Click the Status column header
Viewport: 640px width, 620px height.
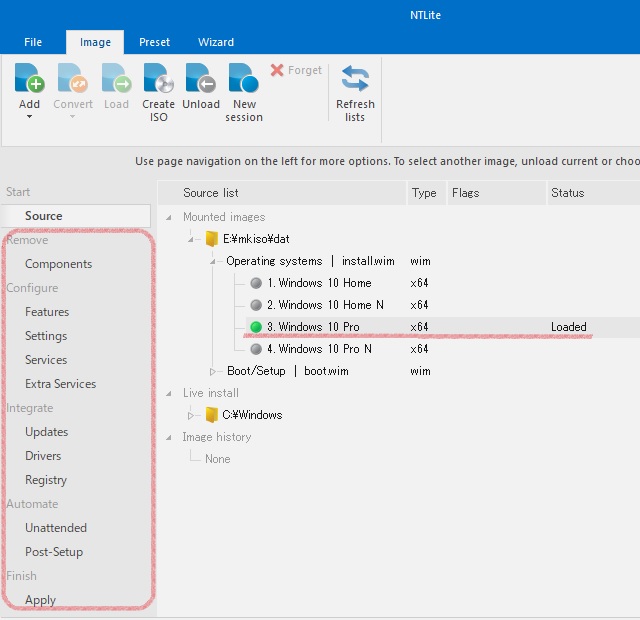click(593, 193)
